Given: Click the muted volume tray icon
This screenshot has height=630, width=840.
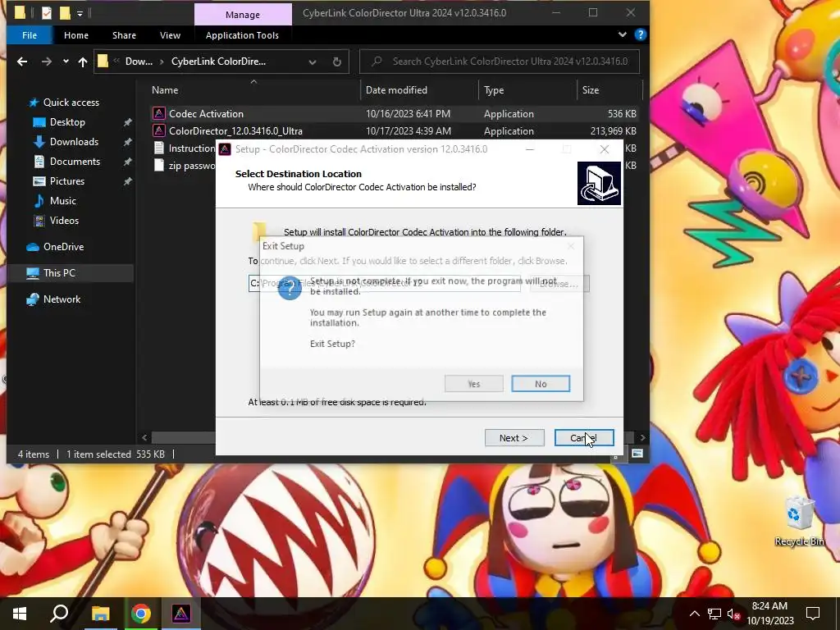Looking at the screenshot, I should pyautogui.click(x=733, y=614).
